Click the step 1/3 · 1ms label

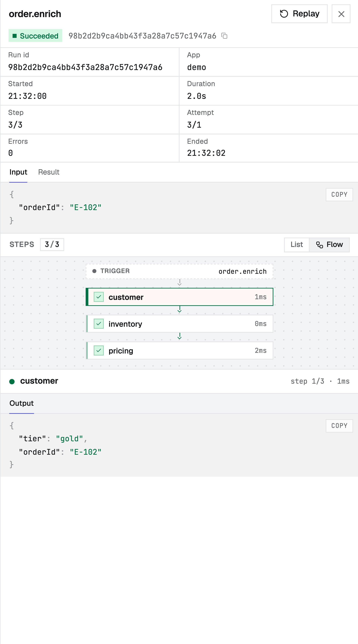coord(320,381)
